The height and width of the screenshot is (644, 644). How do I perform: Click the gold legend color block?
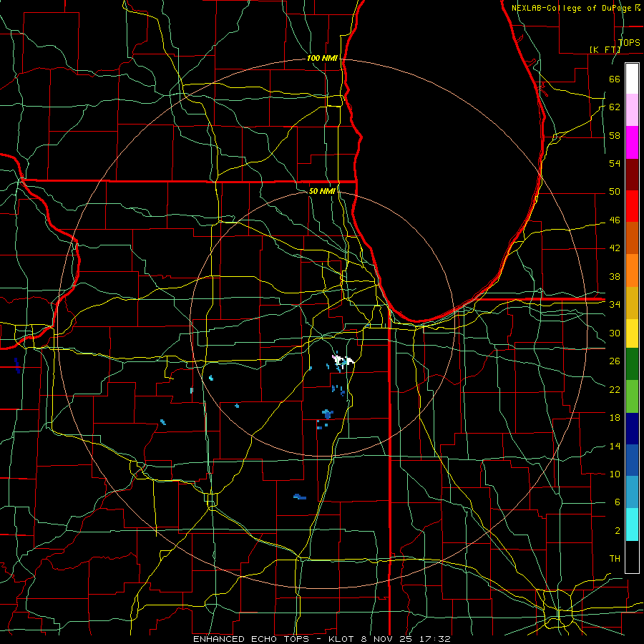632,303
